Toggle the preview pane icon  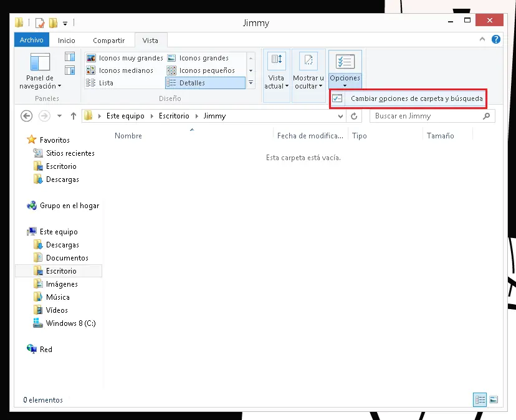(x=70, y=57)
